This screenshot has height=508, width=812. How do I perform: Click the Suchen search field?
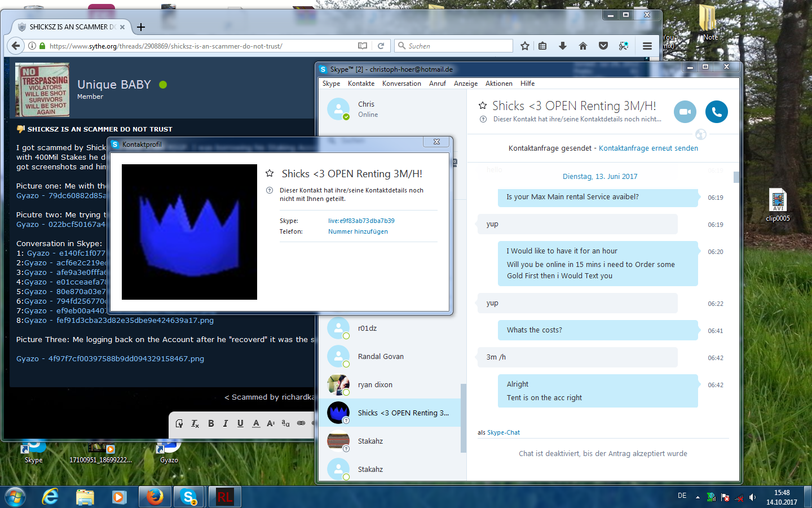(x=454, y=46)
